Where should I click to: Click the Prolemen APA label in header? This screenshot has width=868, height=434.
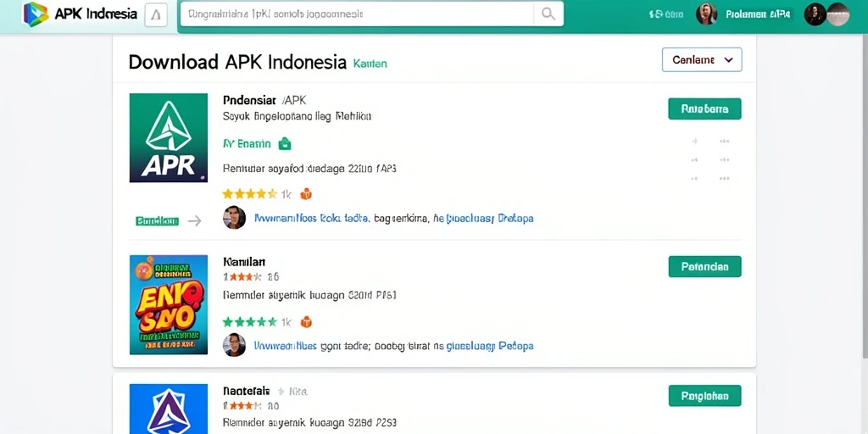coord(758,15)
